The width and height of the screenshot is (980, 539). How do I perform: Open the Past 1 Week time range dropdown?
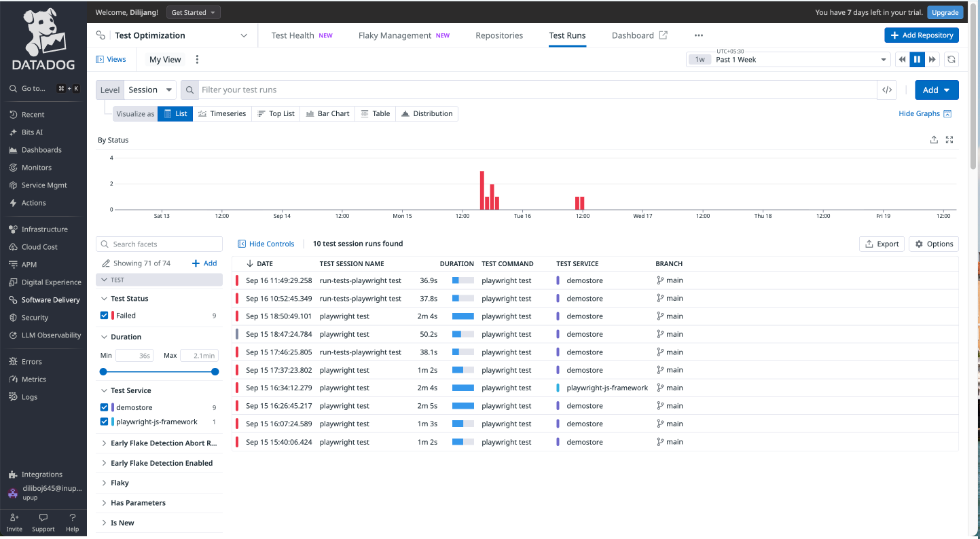(788, 59)
